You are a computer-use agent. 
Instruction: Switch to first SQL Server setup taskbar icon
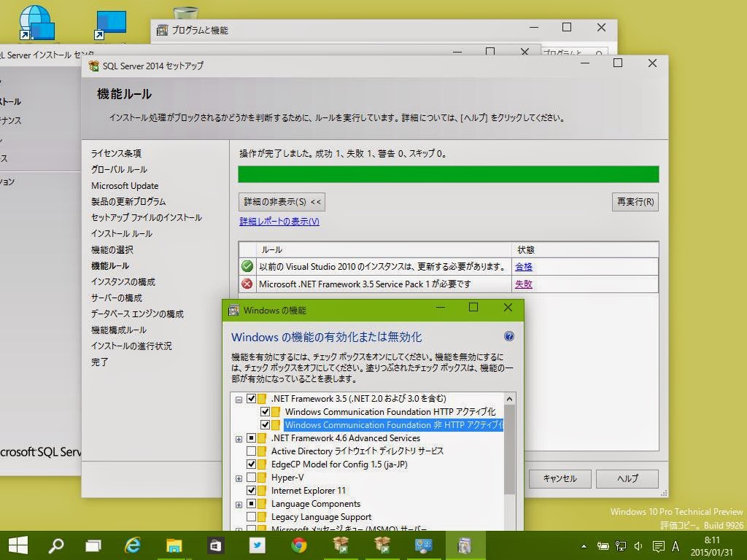pyautogui.click(x=341, y=545)
